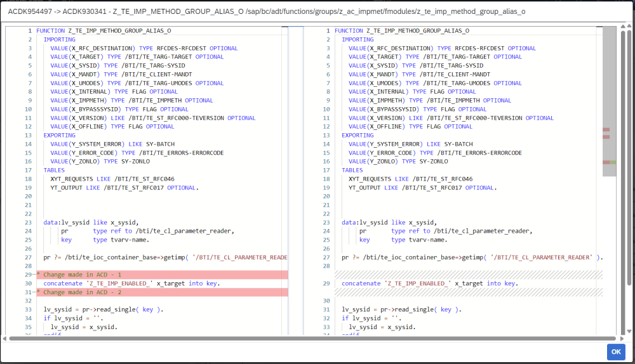Click lower hatched placeholder row in right pane
635x364 pixels.
(x=469, y=292)
